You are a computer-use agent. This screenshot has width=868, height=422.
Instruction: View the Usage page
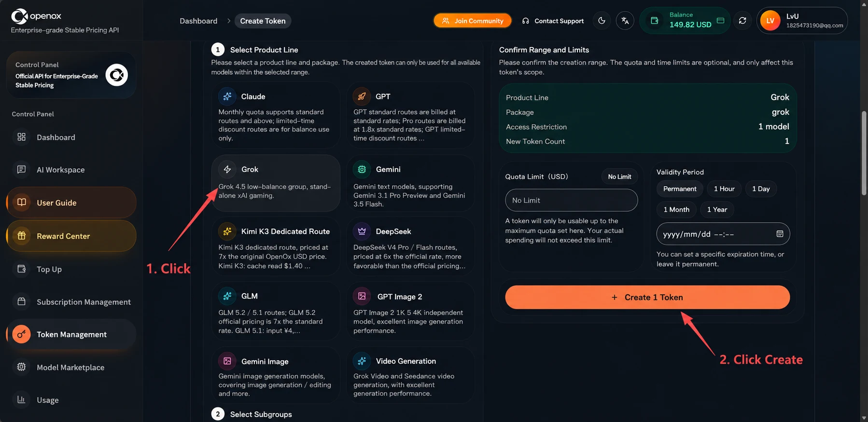[x=71, y=400]
